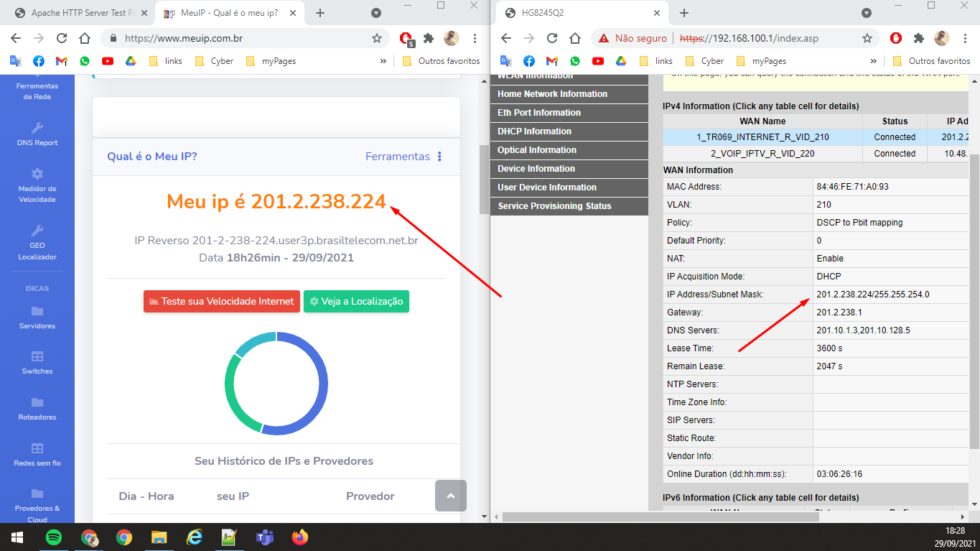Open Redes sem fio section
Screen dimensions: 980x551
point(37,454)
